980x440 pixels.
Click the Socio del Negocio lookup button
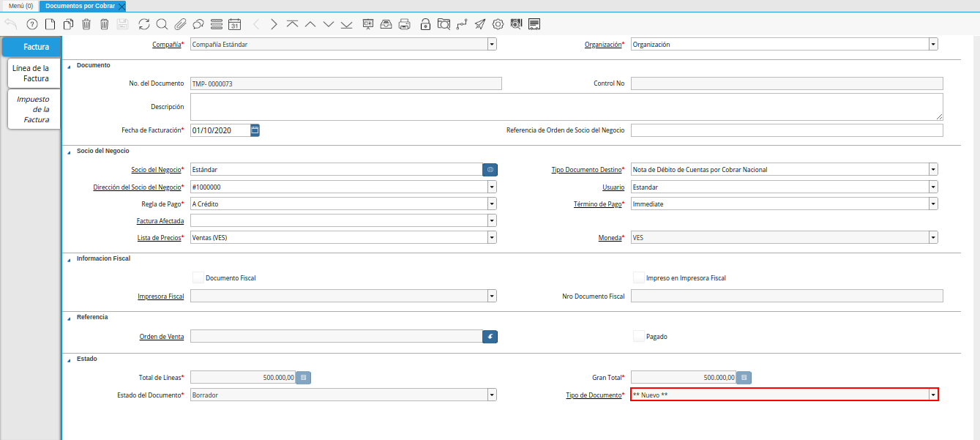point(490,170)
